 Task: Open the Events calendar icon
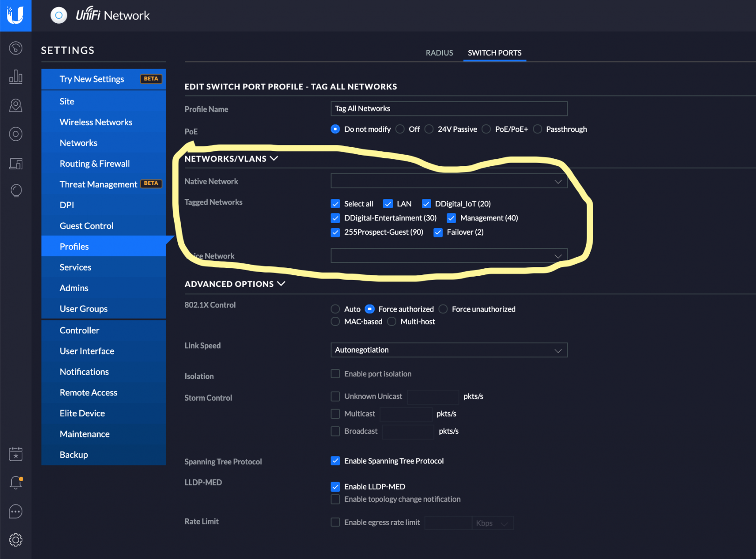pos(16,454)
